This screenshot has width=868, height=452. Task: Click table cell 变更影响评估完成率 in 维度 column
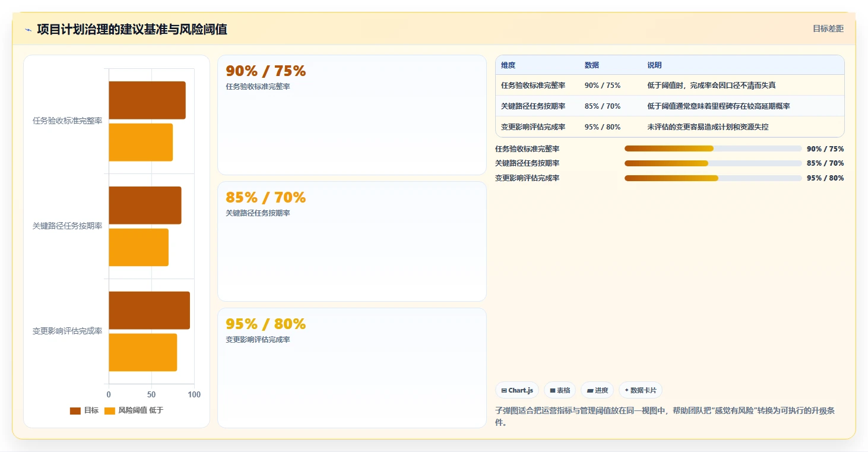click(x=533, y=127)
